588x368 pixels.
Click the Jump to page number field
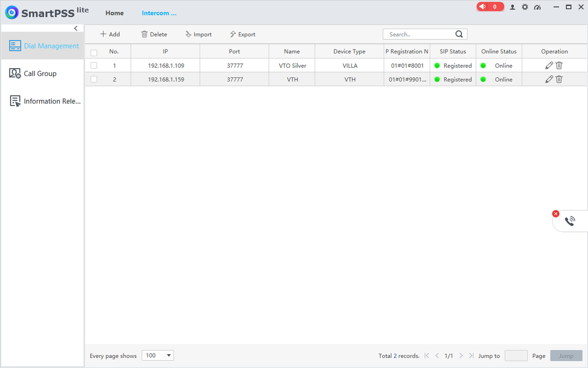click(x=516, y=356)
